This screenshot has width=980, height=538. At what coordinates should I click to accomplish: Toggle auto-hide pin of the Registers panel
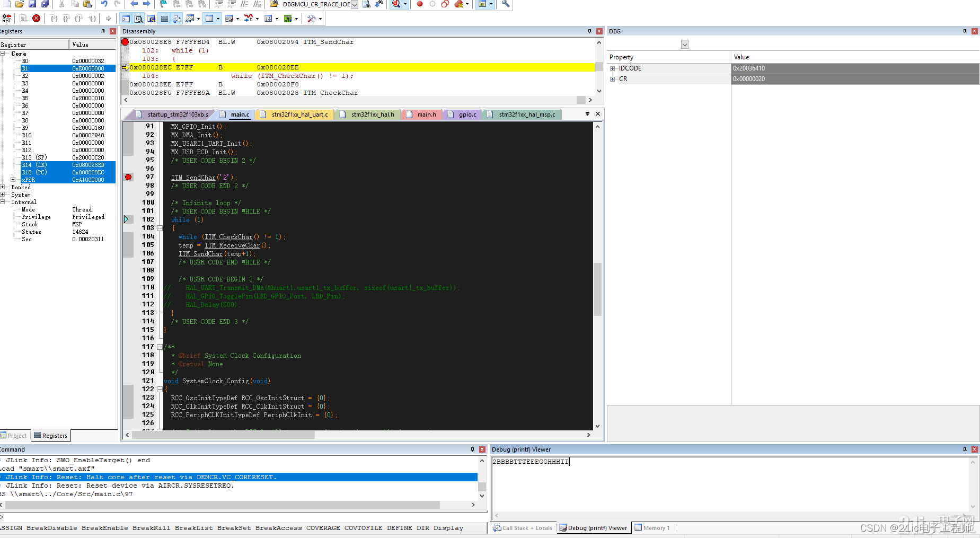click(103, 31)
